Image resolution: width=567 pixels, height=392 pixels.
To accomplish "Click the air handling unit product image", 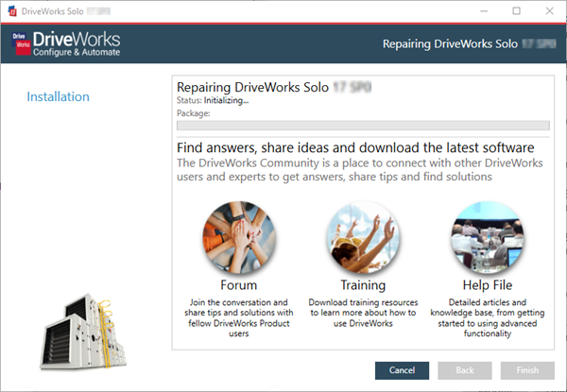I will click(83, 332).
